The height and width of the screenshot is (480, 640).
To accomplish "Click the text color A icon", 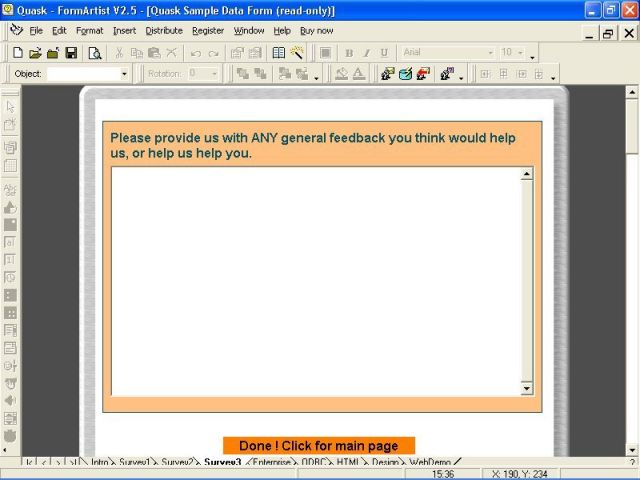I will [358, 74].
